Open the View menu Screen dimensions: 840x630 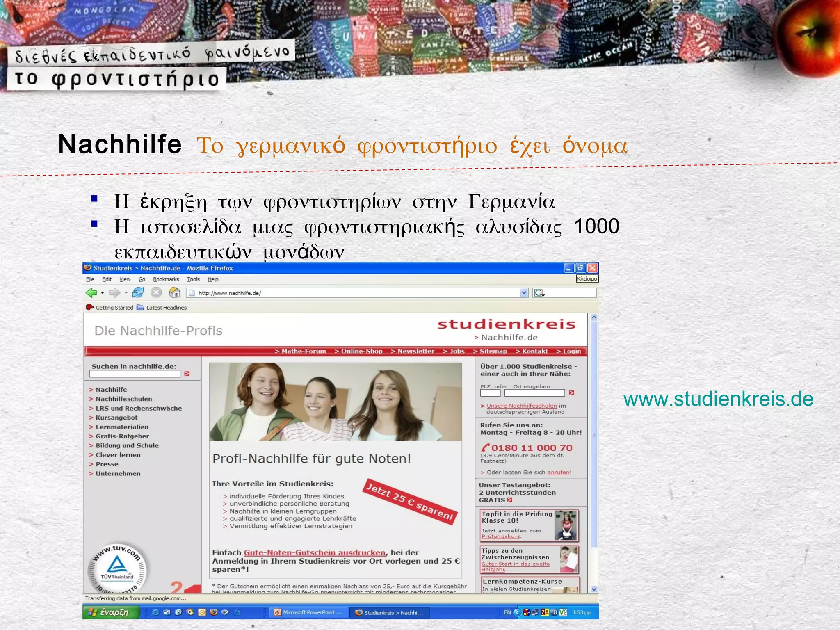pyautogui.click(x=125, y=279)
